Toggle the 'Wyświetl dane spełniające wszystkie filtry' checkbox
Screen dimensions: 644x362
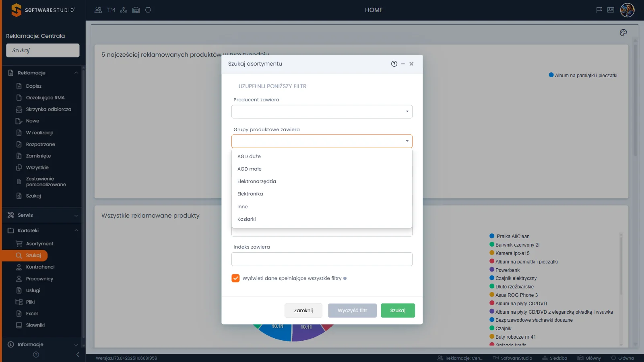[235, 278]
